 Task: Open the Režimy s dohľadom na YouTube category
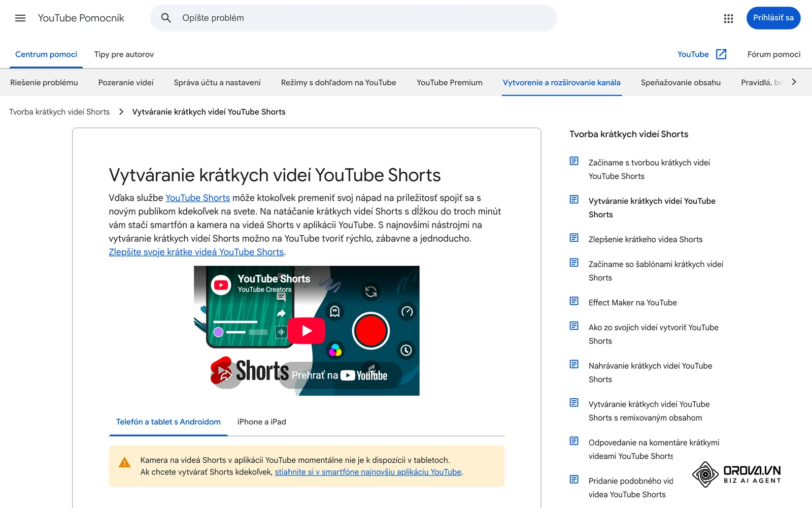pyautogui.click(x=339, y=83)
